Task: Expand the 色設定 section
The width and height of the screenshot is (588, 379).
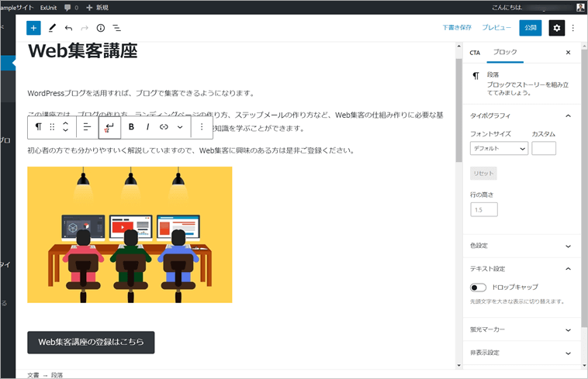Action: 520,246
